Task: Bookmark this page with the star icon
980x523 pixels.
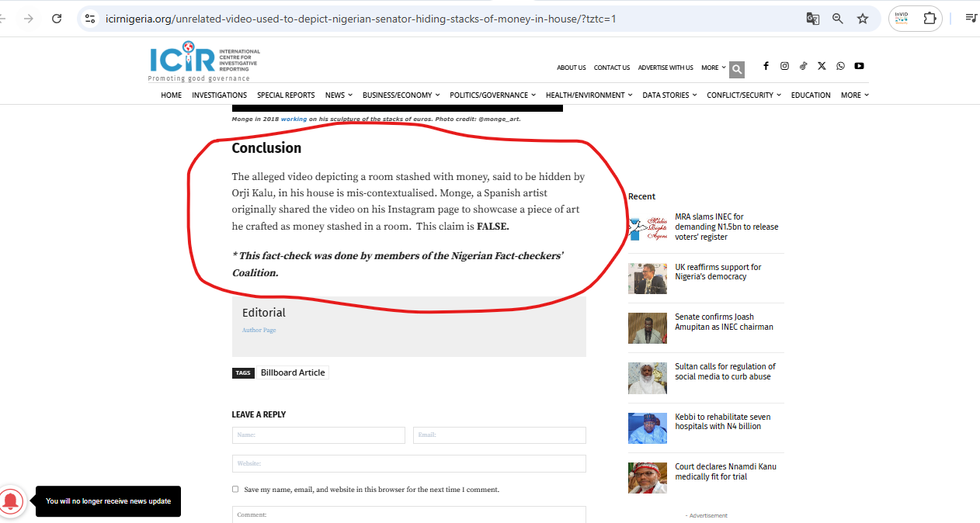Action: (x=863, y=19)
